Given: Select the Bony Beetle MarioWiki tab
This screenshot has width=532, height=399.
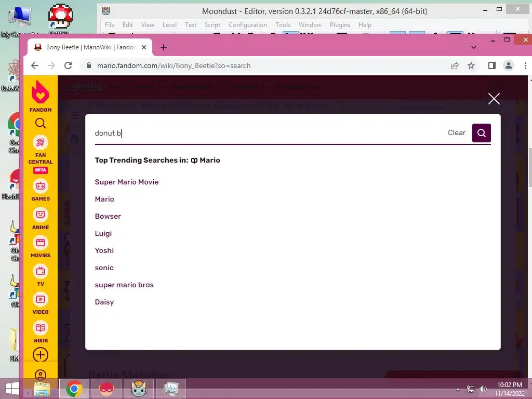Looking at the screenshot, I should click(89, 47).
